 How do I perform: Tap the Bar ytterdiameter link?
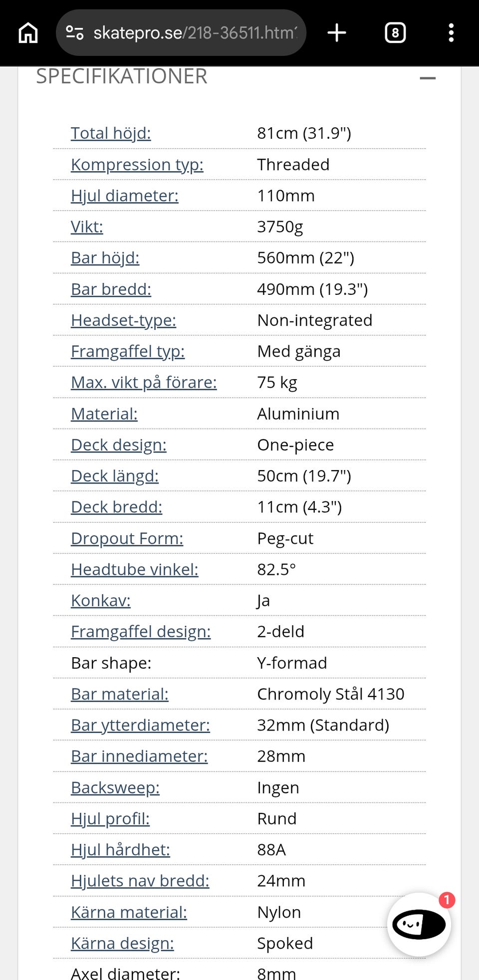click(x=140, y=725)
